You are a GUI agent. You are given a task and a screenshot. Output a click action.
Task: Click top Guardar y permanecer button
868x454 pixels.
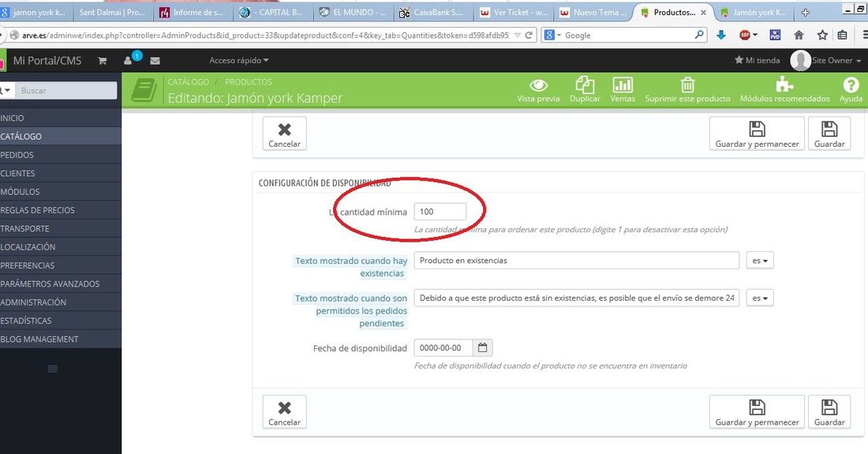(x=757, y=133)
